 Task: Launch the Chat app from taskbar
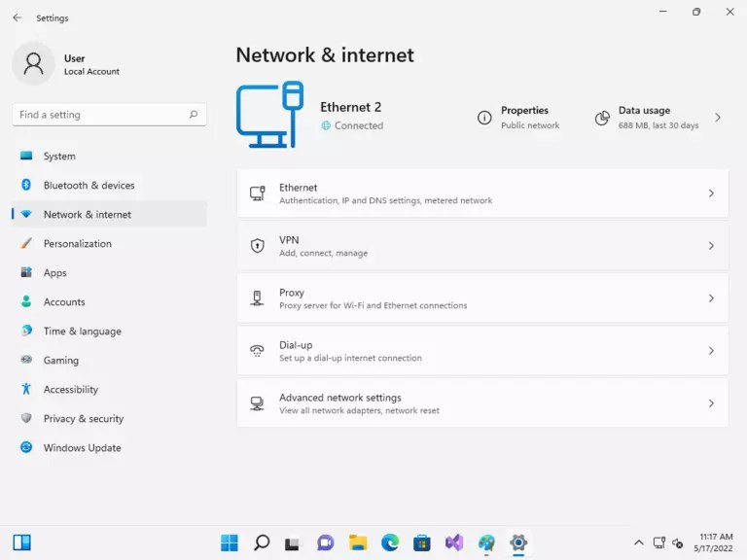pos(326,542)
